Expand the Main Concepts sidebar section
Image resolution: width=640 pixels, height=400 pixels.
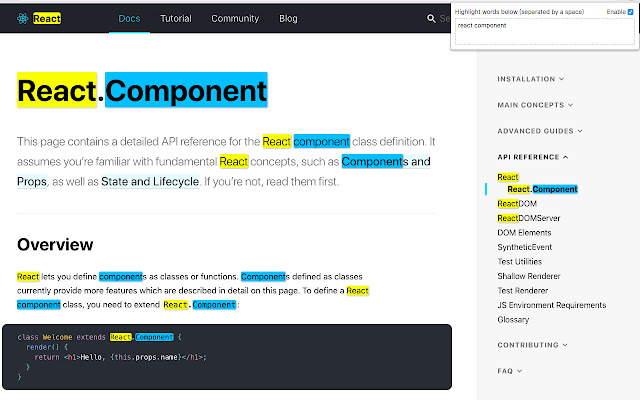click(x=535, y=105)
